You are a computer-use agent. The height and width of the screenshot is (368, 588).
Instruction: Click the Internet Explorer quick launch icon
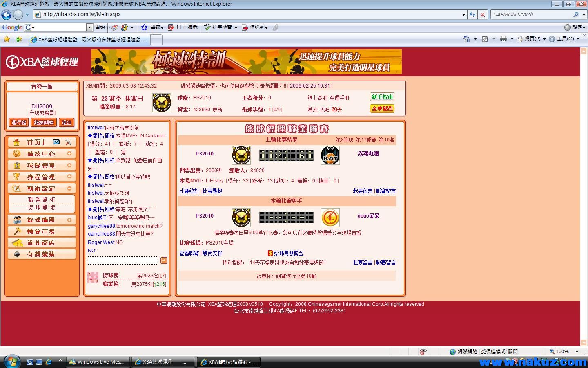coord(49,362)
